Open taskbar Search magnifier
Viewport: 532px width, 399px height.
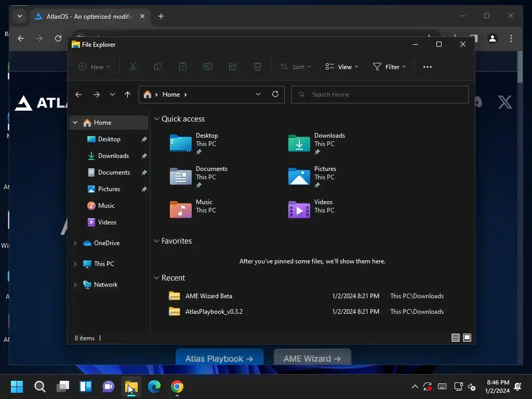point(39,387)
